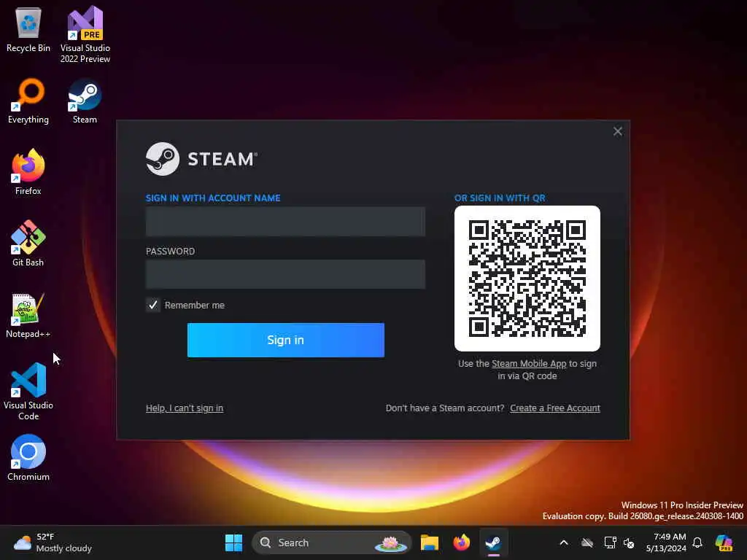Open the Windows Start menu
The height and width of the screenshot is (560, 747).
[233, 542]
